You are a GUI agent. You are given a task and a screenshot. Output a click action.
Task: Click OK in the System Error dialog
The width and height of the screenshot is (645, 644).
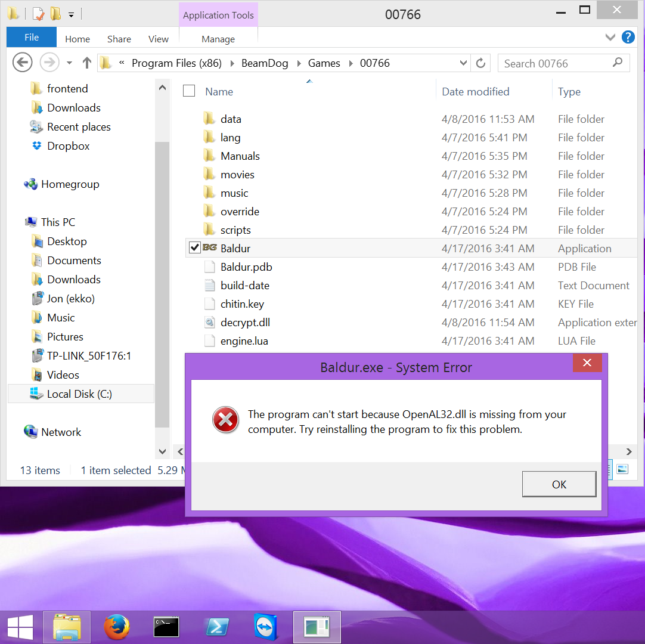coord(559,484)
